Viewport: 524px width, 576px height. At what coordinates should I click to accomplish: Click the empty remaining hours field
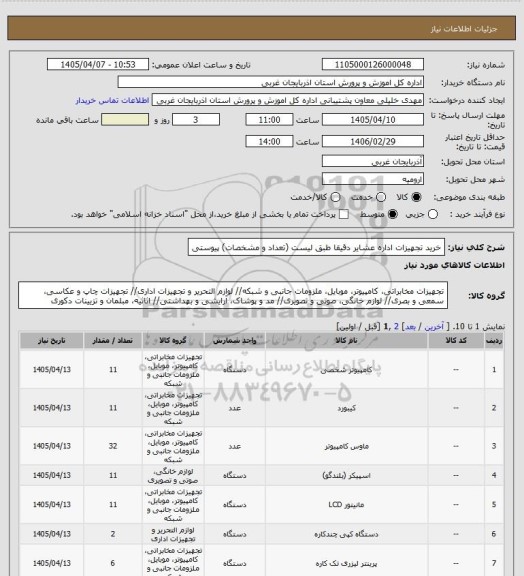point(125,120)
